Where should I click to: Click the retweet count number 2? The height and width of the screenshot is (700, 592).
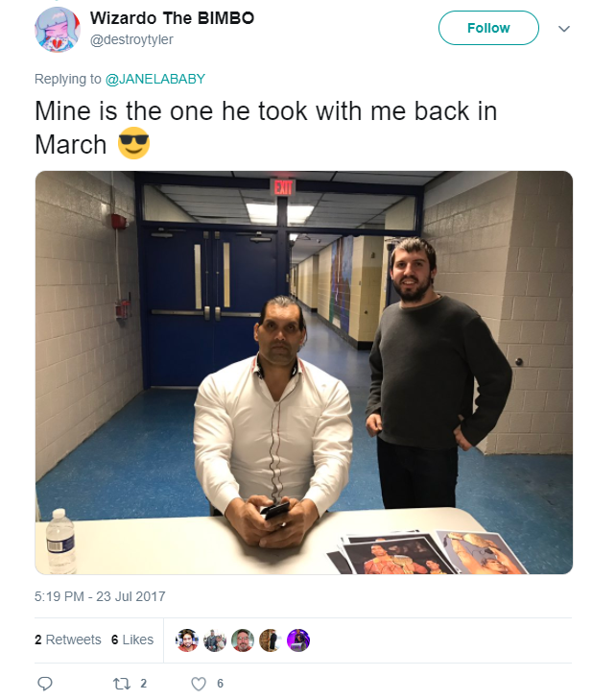[x=143, y=684]
